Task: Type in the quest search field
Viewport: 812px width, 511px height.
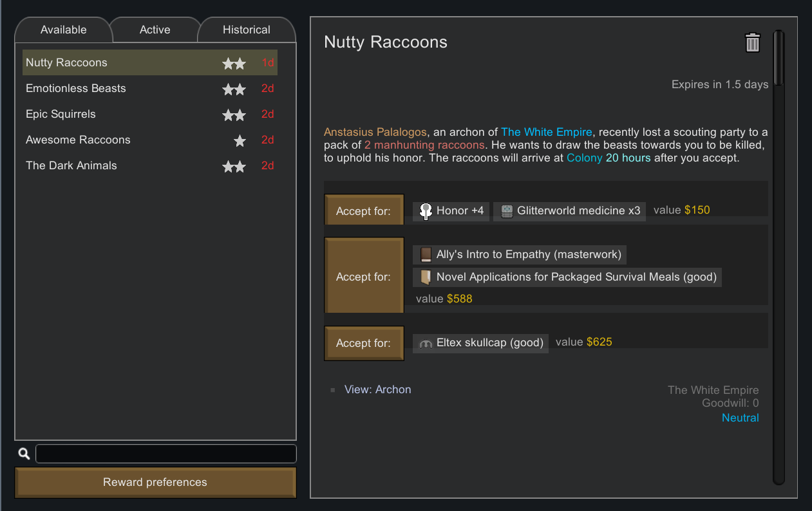Action: pyautogui.click(x=165, y=454)
